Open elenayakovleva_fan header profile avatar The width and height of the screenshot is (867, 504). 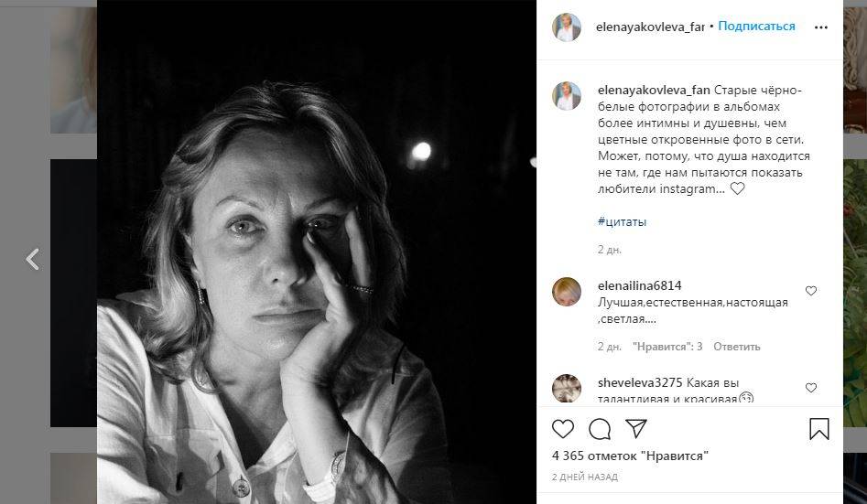(566, 27)
